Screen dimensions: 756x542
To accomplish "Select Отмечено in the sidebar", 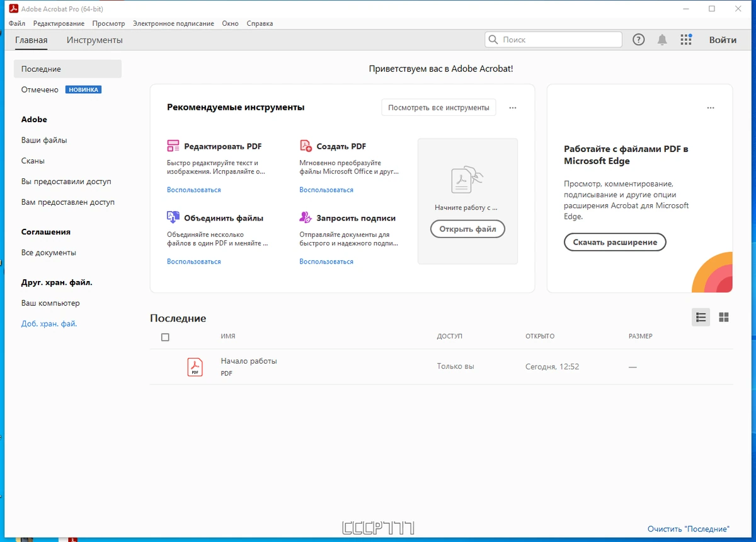I will [x=40, y=89].
